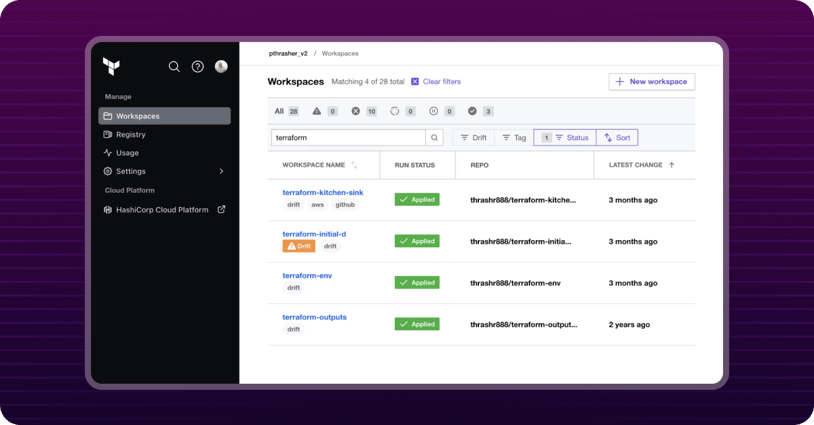Clear filters using the X icon link
This screenshot has width=814, height=425.
pos(436,81)
